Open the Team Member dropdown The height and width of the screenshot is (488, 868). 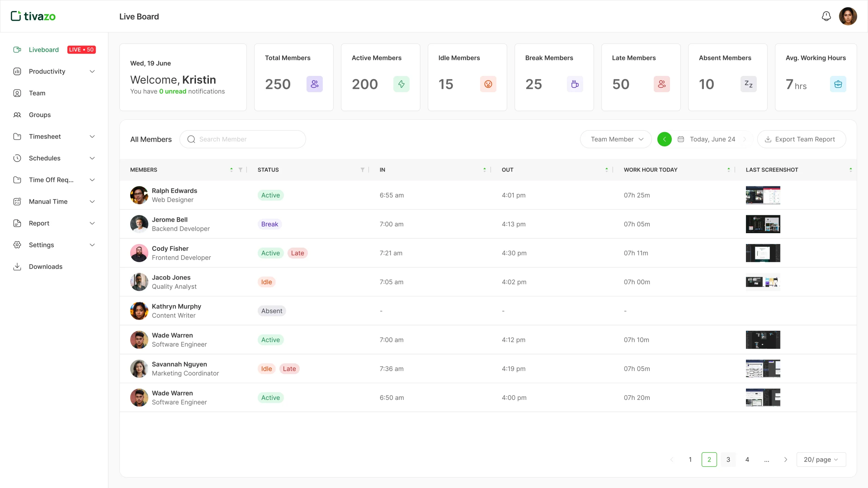point(616,139)
